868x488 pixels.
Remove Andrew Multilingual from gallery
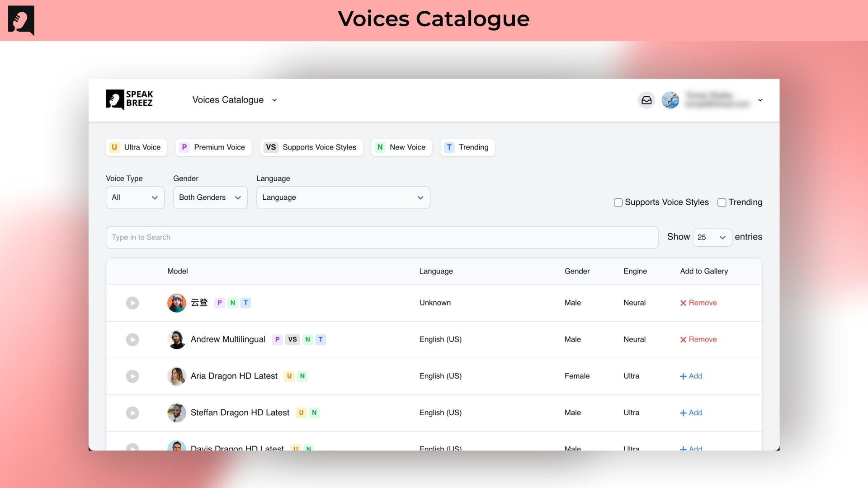tap(698, 339)
